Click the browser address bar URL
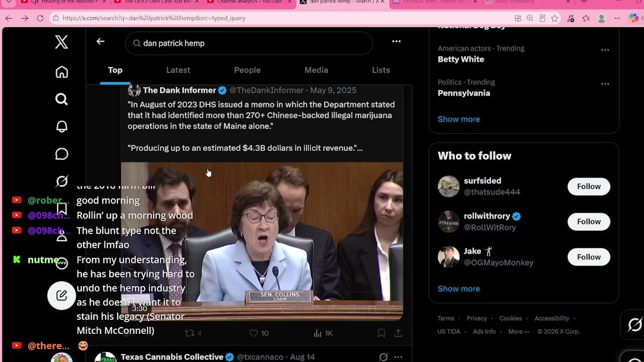The width and height of the screenshot is (644, 362). 154,18
